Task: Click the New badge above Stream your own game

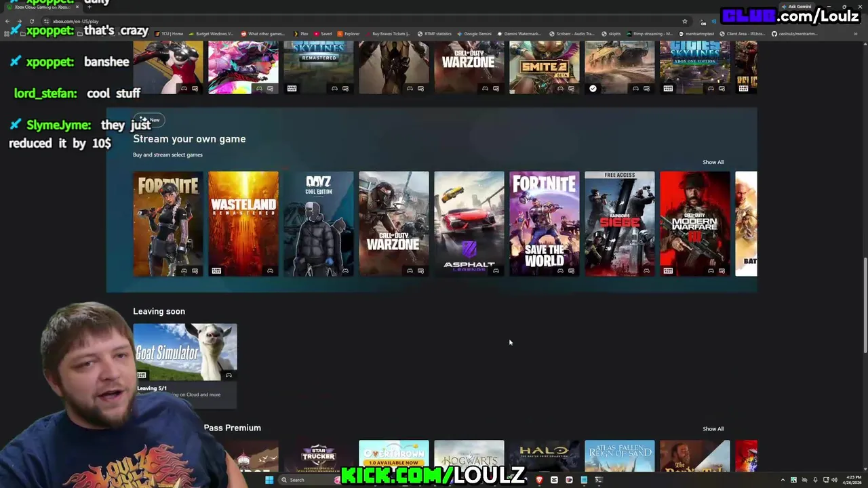Action: coord(149,120)
